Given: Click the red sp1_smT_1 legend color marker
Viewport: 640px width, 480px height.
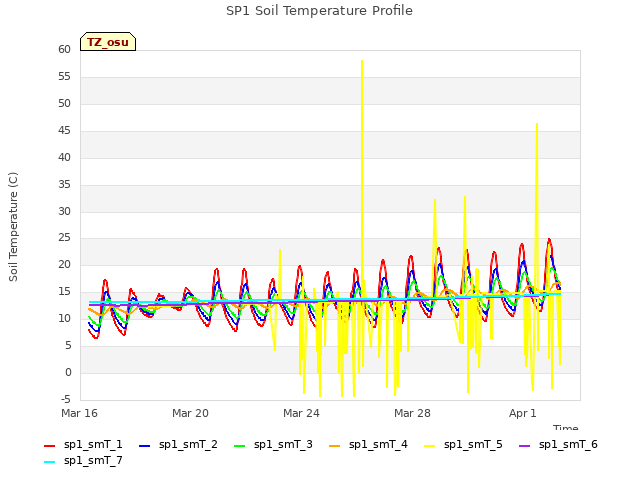Looking at the screenshot, I should pos(49,446).
